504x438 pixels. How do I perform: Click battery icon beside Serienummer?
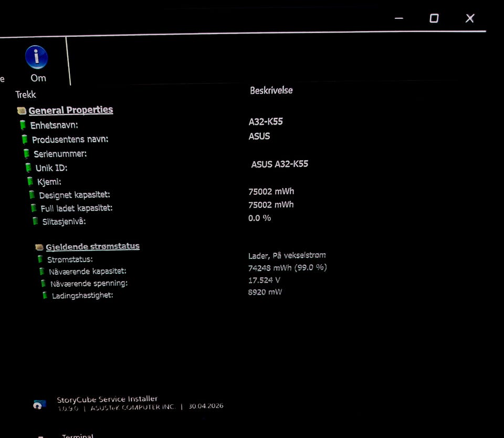[26, 154]
